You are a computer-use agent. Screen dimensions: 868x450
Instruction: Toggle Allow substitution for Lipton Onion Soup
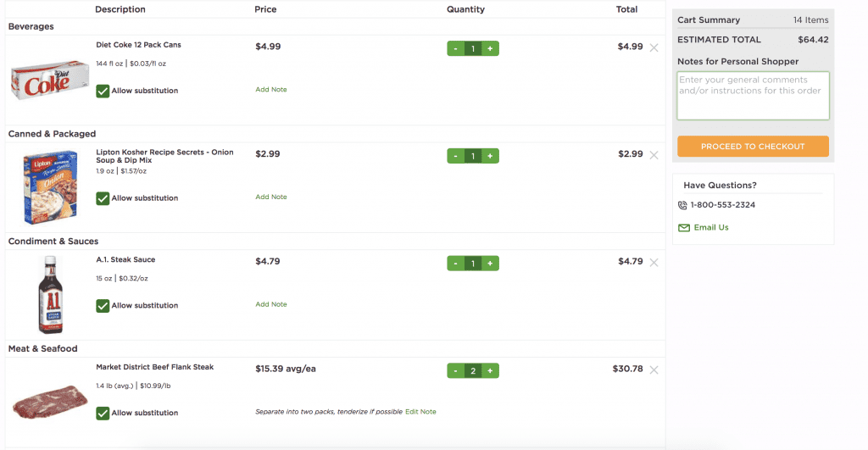[x=103, y=198]
